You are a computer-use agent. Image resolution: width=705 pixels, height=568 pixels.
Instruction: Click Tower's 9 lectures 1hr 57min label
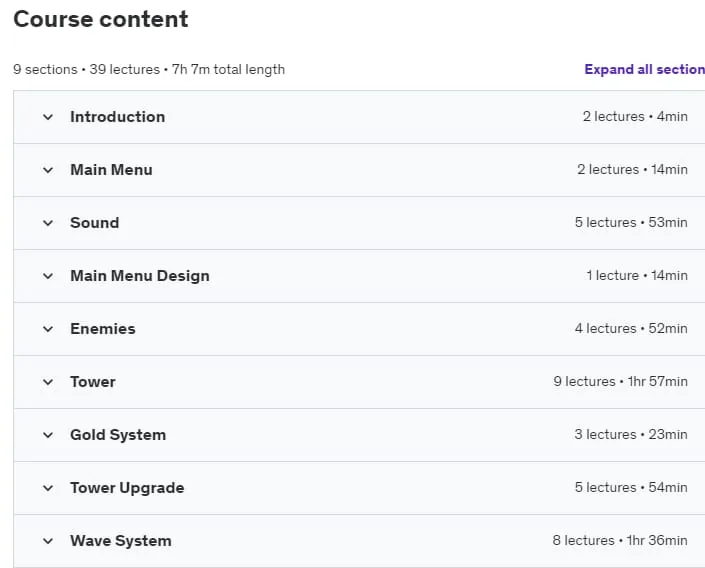point(620,381)
